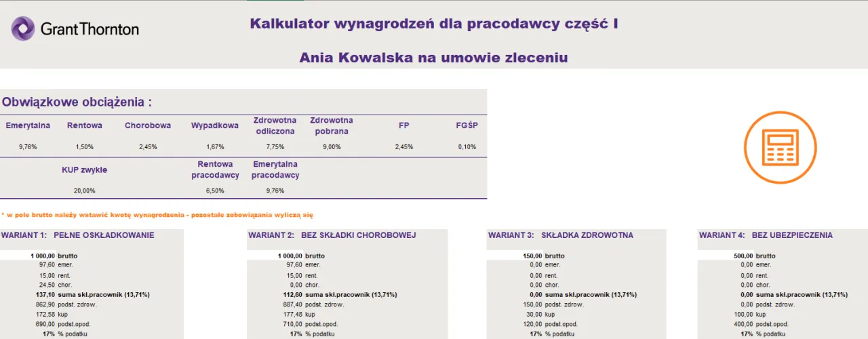This screenshot has width=868, height=339.
Task: Select 'WARIANT 4: BEZ UBEZPIECZENIA' heading
Action: click(766, 235)
